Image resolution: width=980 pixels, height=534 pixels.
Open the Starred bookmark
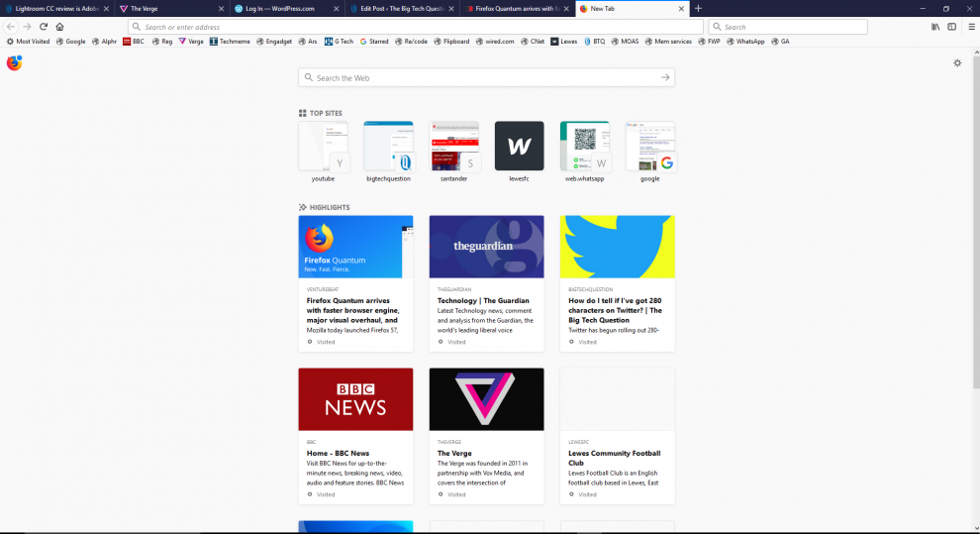pyautogui.click(x=374, y=42)
